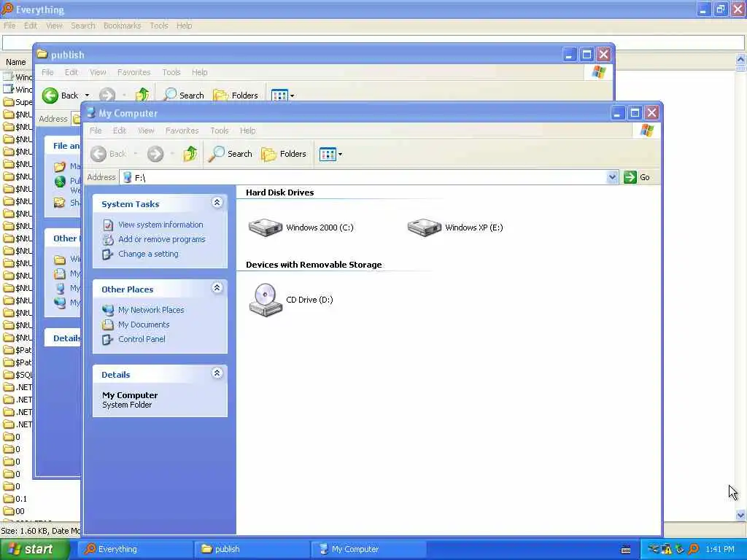Open the Windows 2000 (C:) drive icon

(265, 227)
